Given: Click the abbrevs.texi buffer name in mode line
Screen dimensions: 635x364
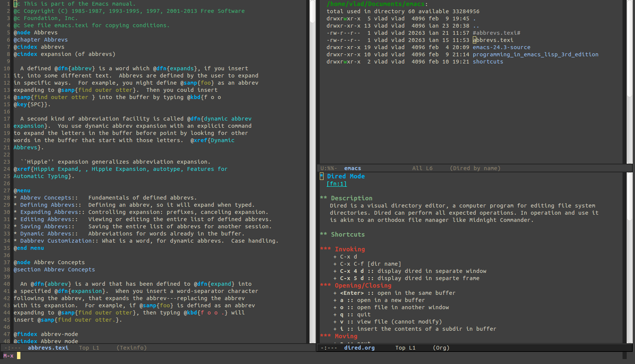Looking at the screenshot, I should coord(48,348).
